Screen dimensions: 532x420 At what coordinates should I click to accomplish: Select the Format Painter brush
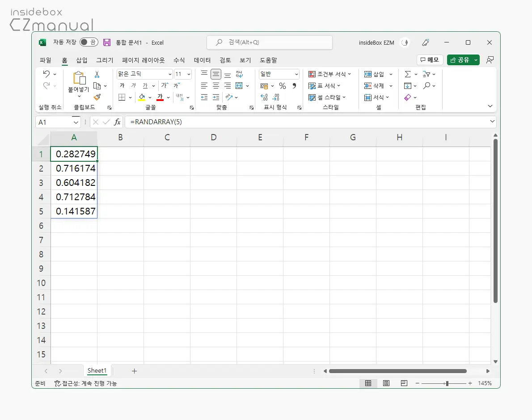97,97
